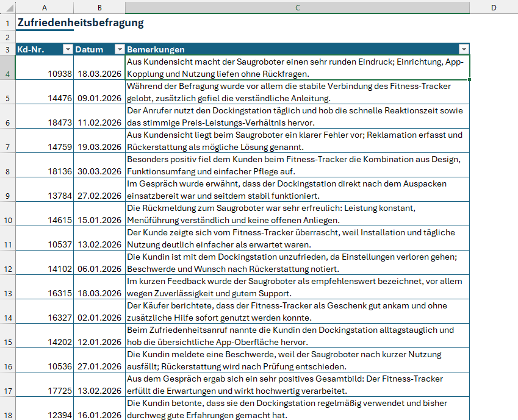This screenshot has height=420, width=518.
Task: Select customer number 14759
Action: click(45, 141)
